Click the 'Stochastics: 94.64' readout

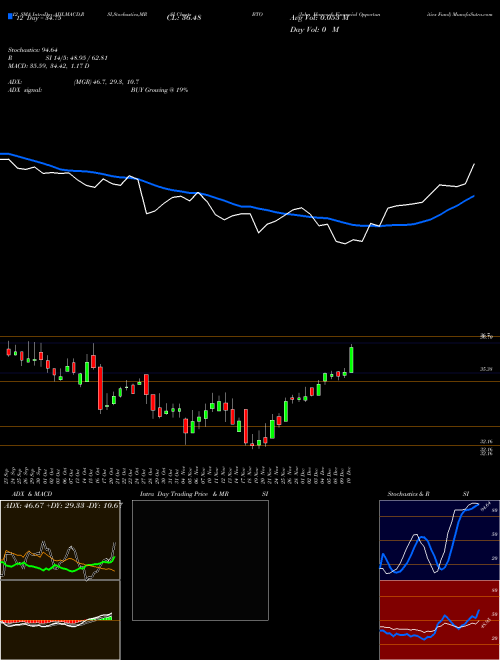tap(32, 50)
